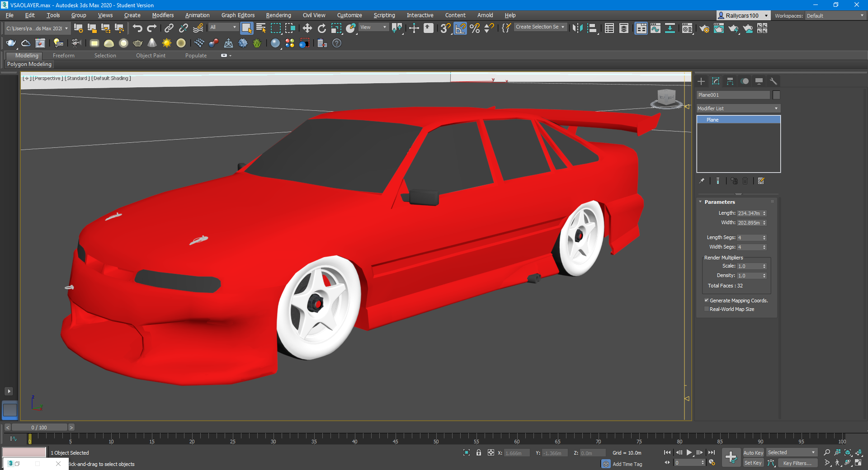This screenshot has height=470, width=868.
Task: Open the Display command panel tab
Action: point(759,81)
